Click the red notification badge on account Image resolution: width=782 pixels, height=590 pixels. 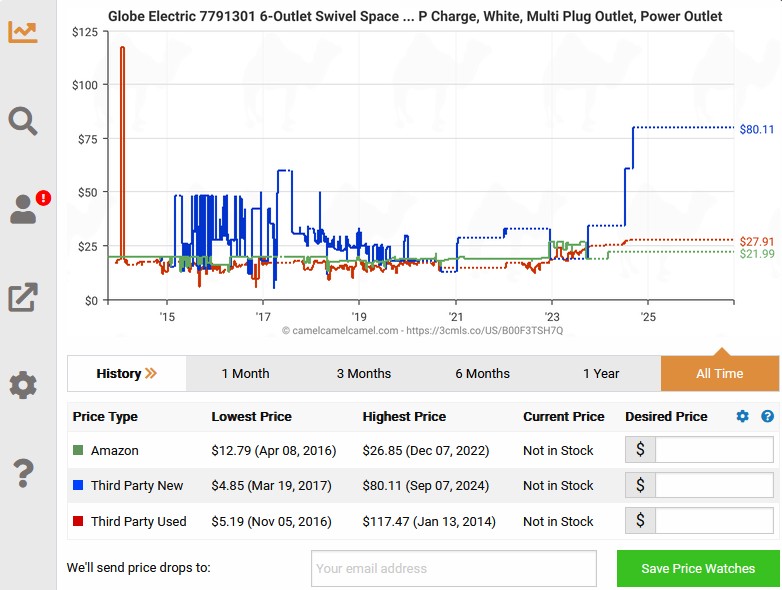tap(43, 198)
